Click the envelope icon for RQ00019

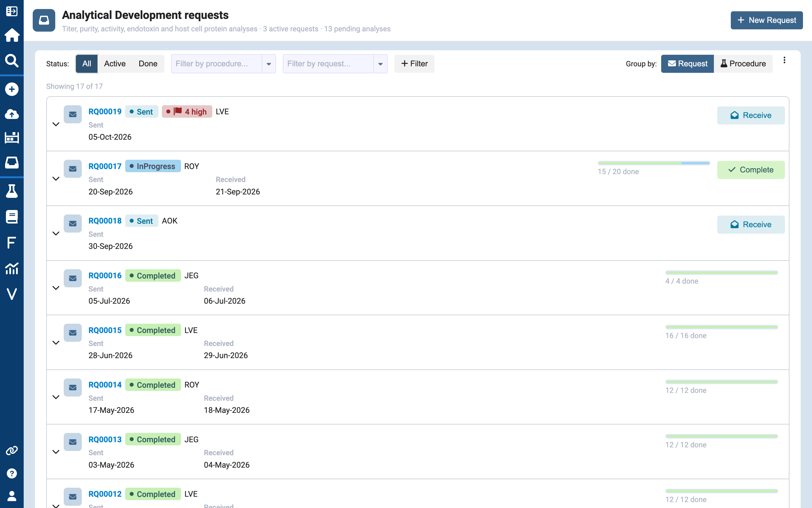(x=73, y=115)
